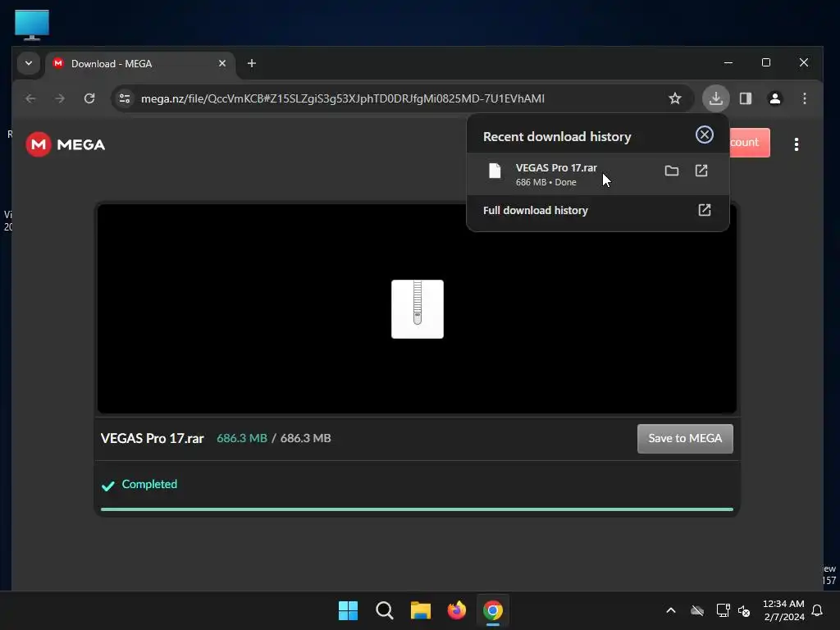The height and width of the screenshot is (630, 840).
Task: Select VEGAS Pro 17.rar download entry
Action: (x=597, y=174)
